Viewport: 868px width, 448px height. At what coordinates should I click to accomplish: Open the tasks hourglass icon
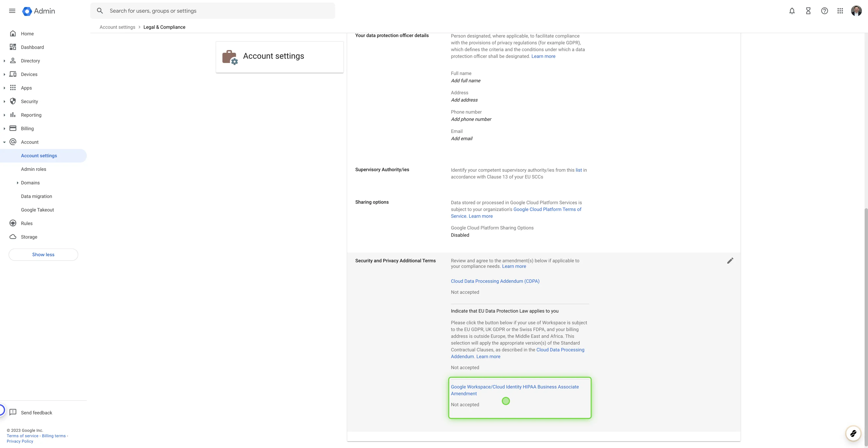pos(808,11)
